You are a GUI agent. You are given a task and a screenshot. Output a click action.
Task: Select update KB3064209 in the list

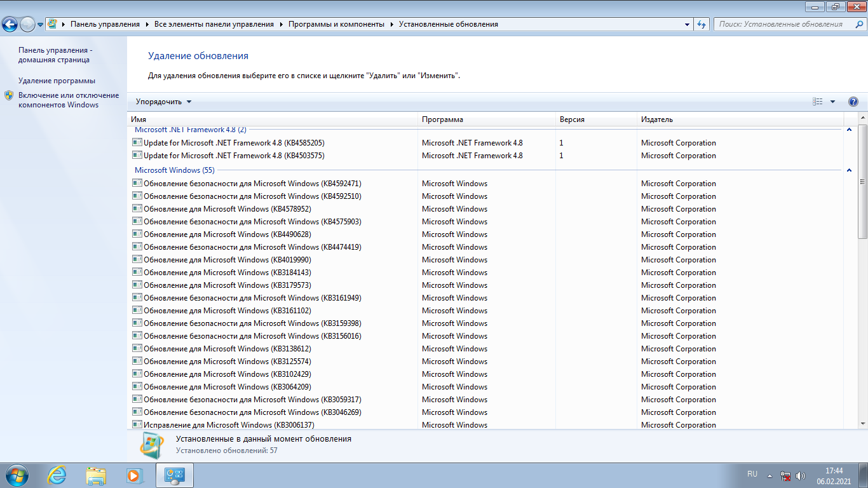tap(486, 387)
